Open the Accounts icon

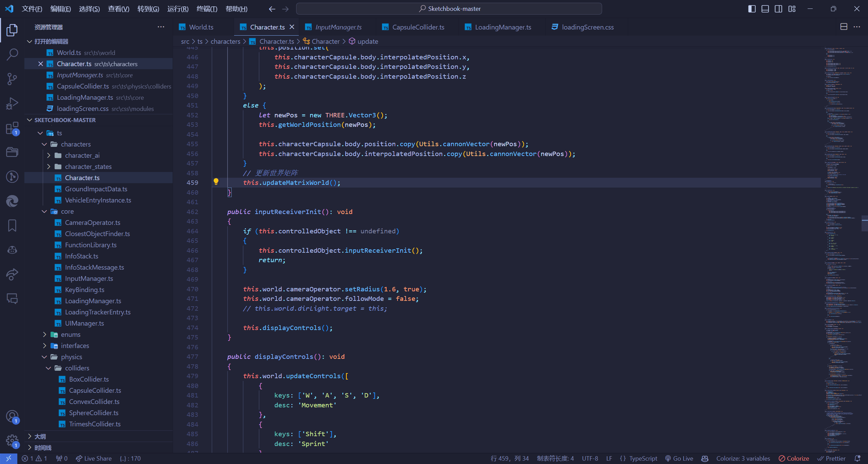coord(12,417)
